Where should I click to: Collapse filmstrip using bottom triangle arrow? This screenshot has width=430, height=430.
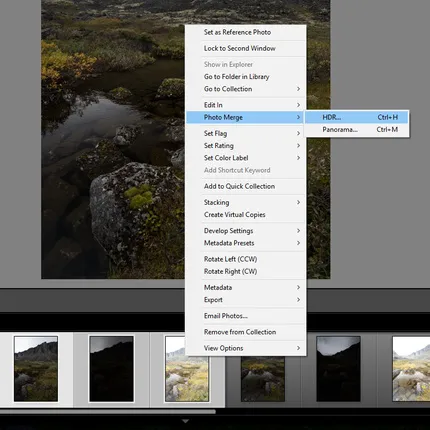point(186,421)
